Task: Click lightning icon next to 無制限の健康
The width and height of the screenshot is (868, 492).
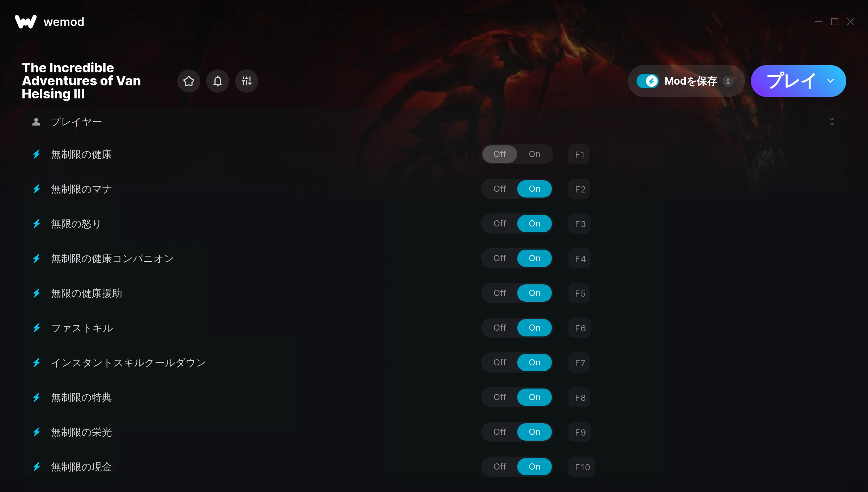Action: pos(37,154)
